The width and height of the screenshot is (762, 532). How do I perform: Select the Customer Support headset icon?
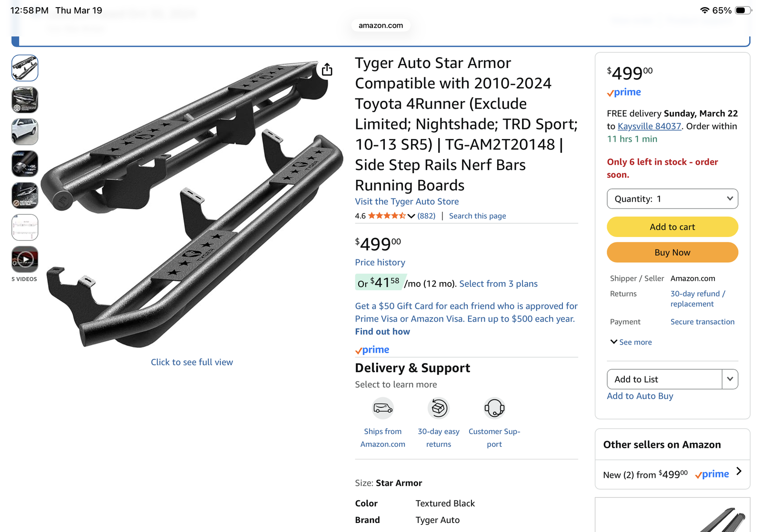[494, 408]
